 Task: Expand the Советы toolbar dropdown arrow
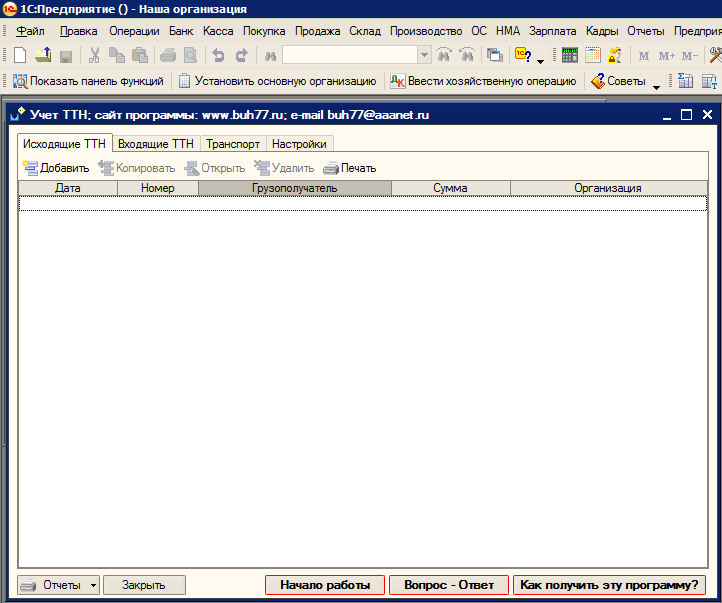click(x=657, y=84)
